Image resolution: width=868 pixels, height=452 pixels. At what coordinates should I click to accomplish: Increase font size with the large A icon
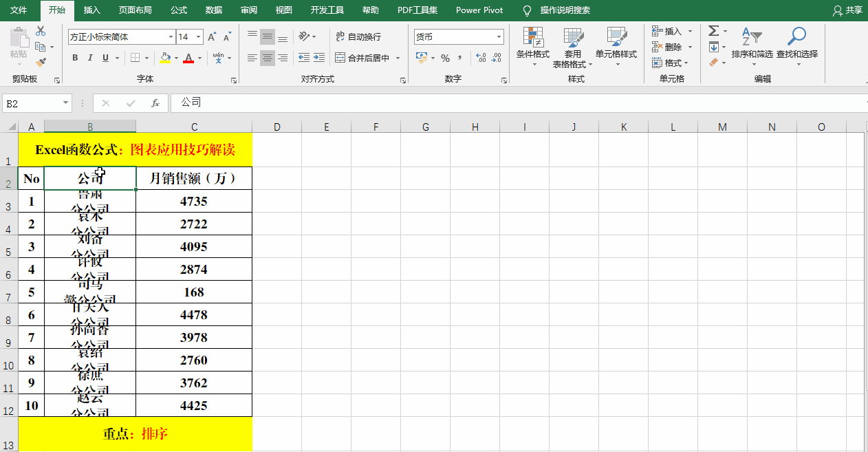(x=211, y=36)
